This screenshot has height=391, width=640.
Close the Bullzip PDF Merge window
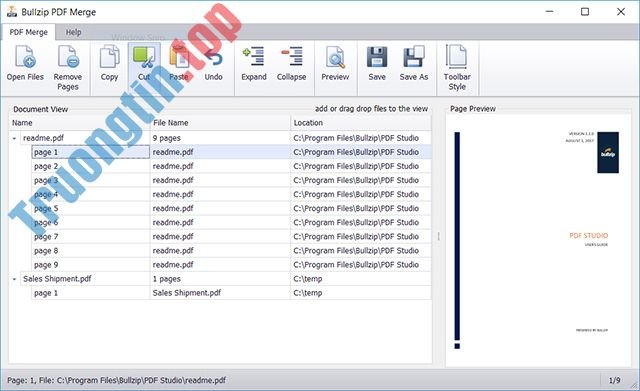(621, 11)
